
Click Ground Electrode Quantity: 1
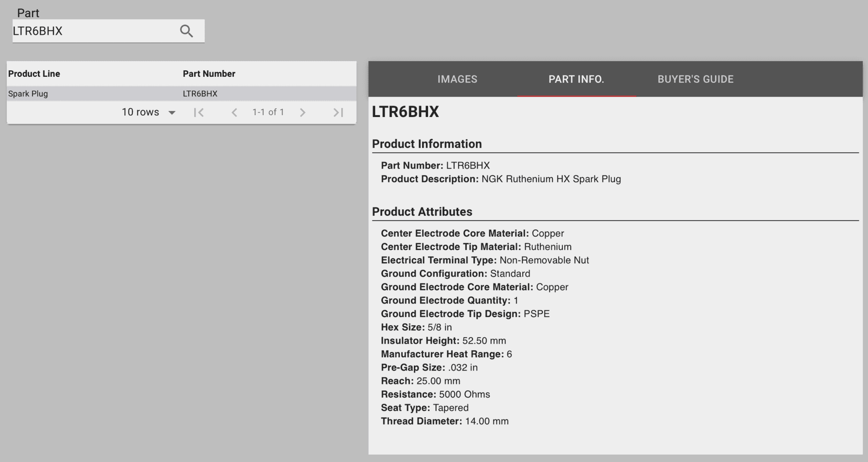(x=450, y=301)
